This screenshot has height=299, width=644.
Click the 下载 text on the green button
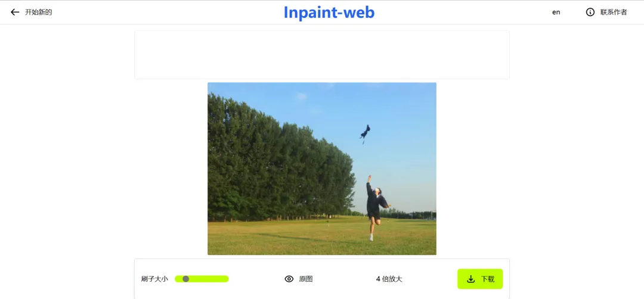coord(488,279)
